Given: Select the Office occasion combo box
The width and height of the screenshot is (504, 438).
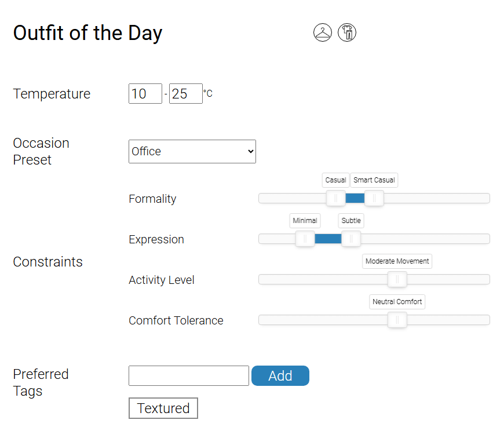Looking at the screenshot, I should click(192, 151).
